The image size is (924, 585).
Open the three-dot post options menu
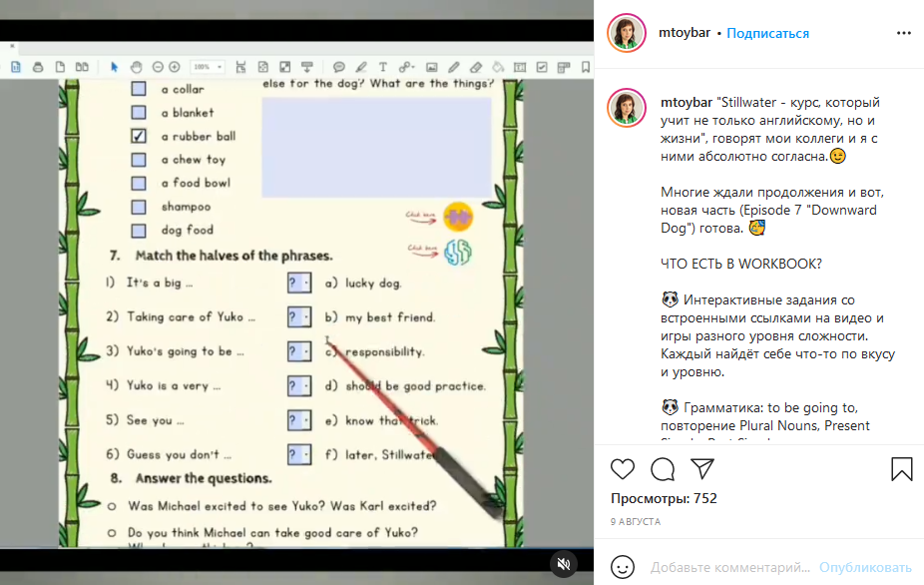(903, 33)
